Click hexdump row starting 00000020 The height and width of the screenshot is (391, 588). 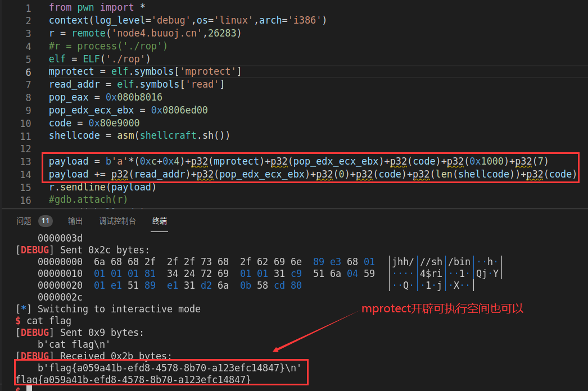(256, 285)
